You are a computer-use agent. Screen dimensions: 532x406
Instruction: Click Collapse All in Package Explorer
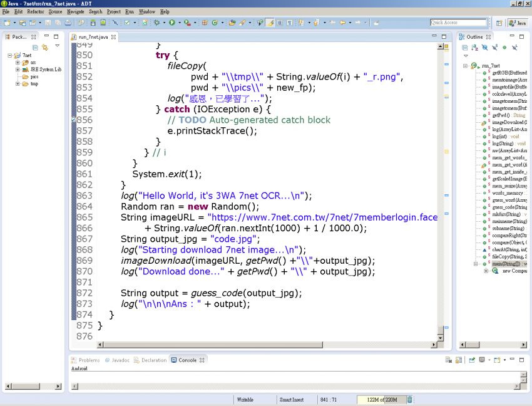pyautogui.click(x=36, y=47)
